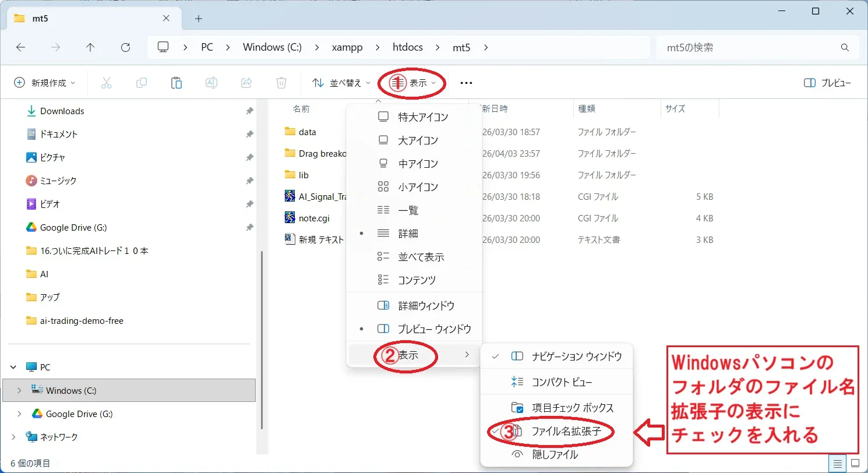Click the Paste clipboard icon

(x=176, y=83)
